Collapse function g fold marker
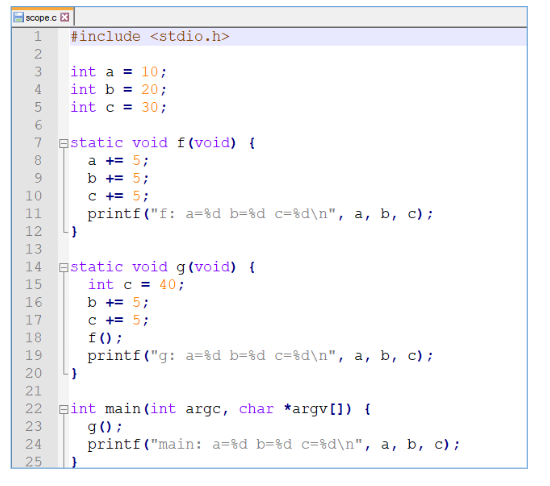The height and width of the screenshot is (486, 550). coord(63,268)
